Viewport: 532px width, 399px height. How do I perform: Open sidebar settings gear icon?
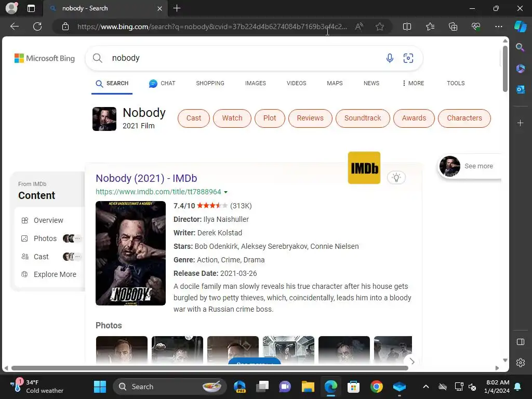pyautogui.click(x=520, y=362)
